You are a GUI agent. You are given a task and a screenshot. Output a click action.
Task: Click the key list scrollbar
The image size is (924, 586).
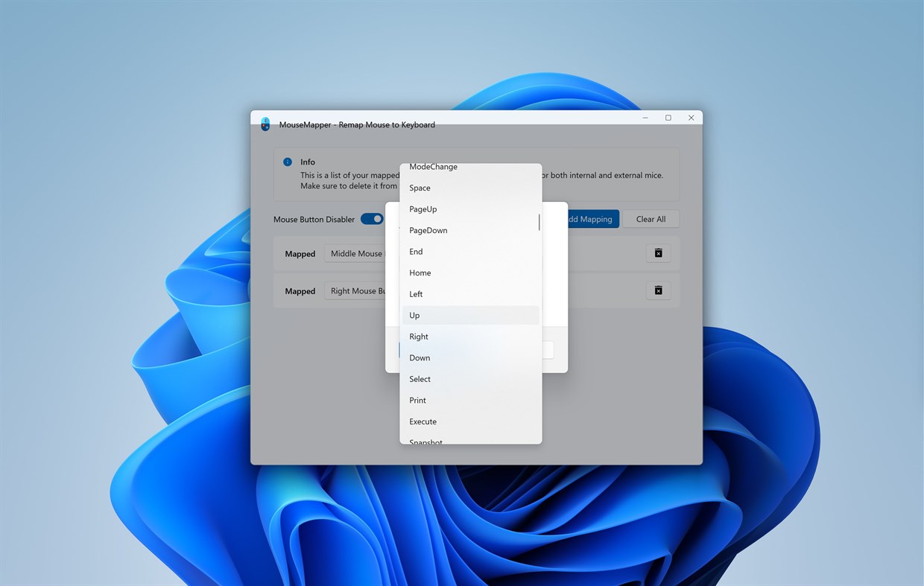[539, 222]
